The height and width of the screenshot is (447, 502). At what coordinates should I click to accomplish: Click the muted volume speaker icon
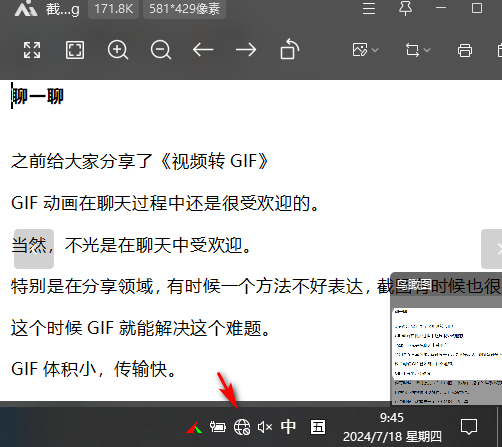[x=265, y=427]
